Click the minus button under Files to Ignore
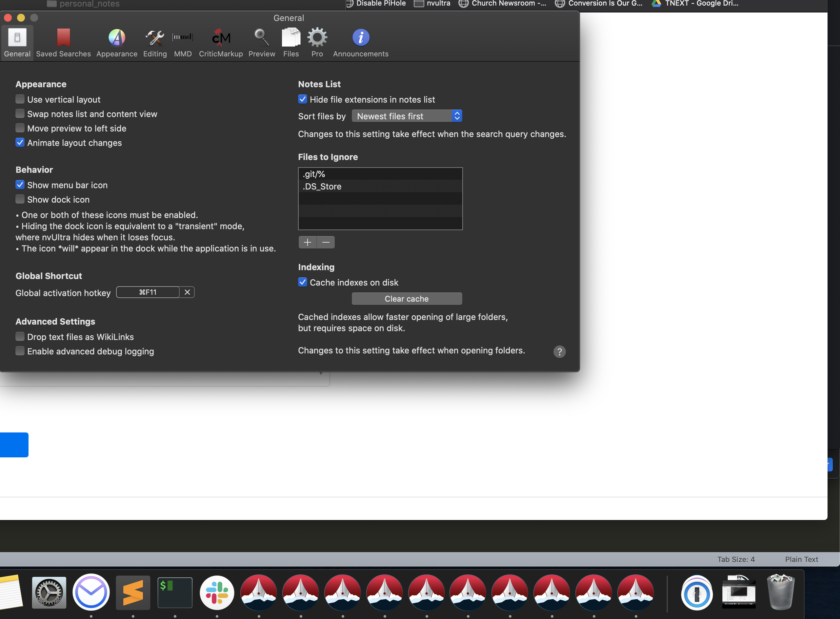 pos(326,242)
